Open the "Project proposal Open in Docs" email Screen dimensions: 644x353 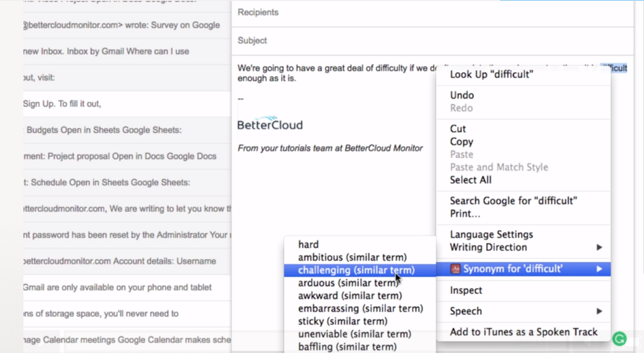(127, 156)
